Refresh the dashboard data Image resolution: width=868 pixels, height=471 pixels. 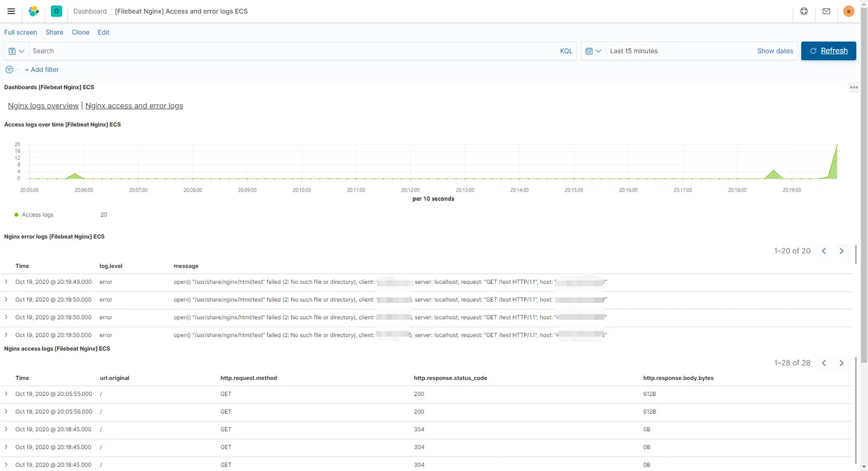click(x=828, y=51)
